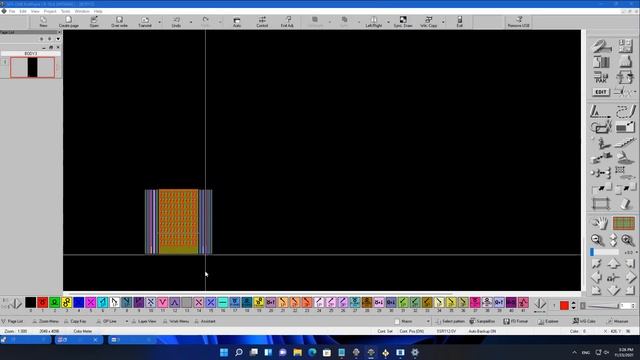Click the Auto toolbar icon
Viewport: 640px width, 360px height.
click(x=237, y=22)
